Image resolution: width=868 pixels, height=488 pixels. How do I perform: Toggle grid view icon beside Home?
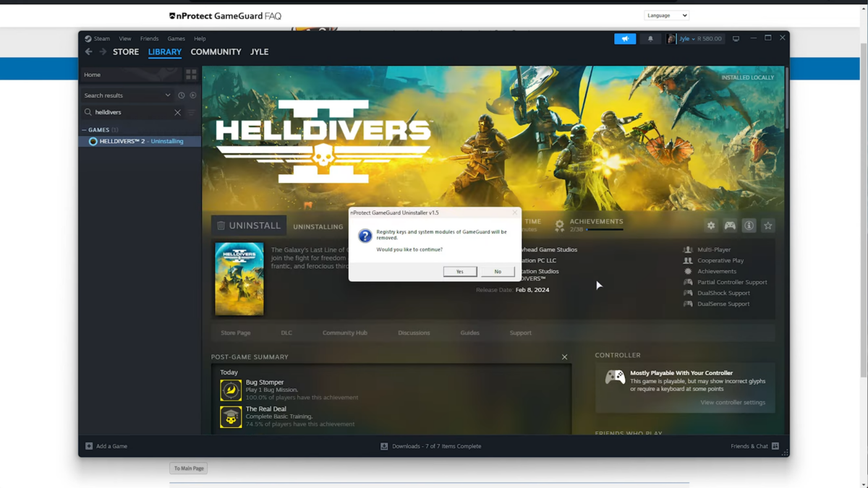pyautogui.click(x=191, y=74)
